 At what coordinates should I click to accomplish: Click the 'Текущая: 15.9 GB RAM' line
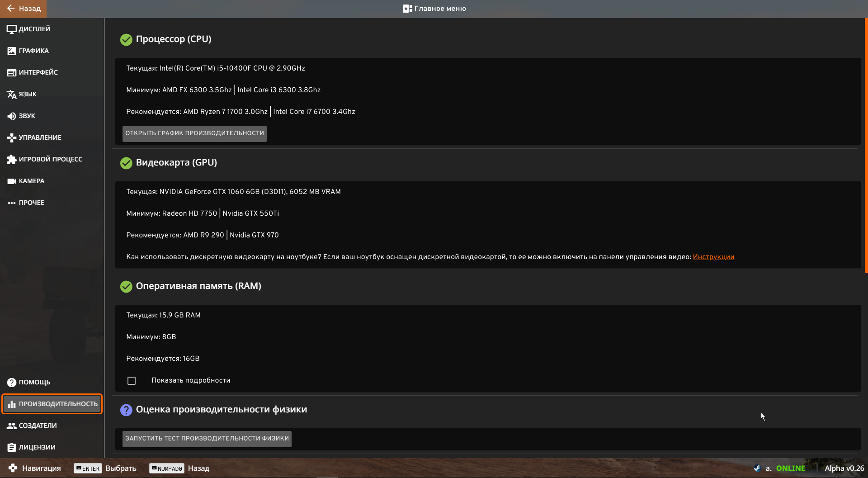coord(163,315)
